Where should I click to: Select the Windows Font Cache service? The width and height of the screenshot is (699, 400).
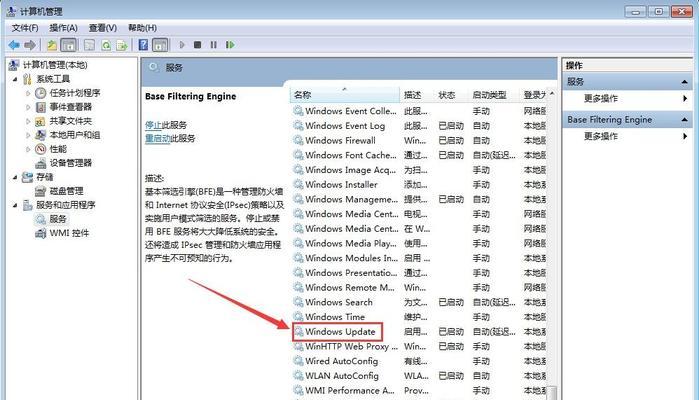tap(350, 155)
